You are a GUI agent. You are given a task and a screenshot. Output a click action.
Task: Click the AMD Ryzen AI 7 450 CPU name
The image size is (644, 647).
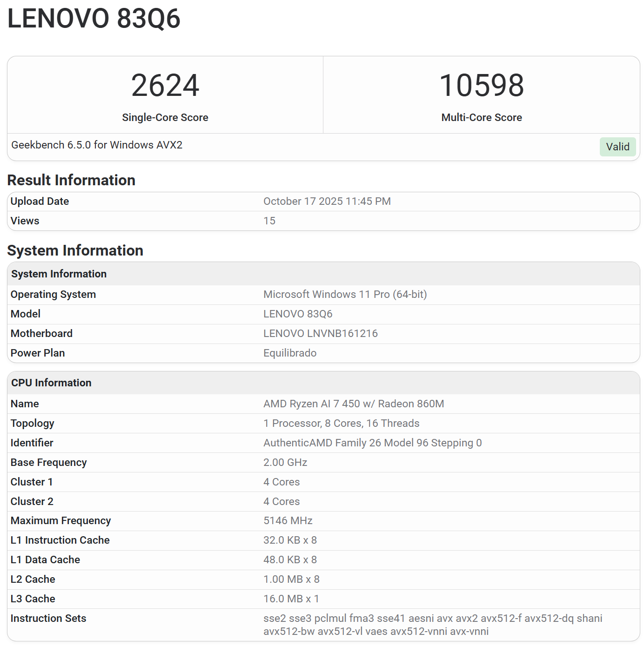353,404
